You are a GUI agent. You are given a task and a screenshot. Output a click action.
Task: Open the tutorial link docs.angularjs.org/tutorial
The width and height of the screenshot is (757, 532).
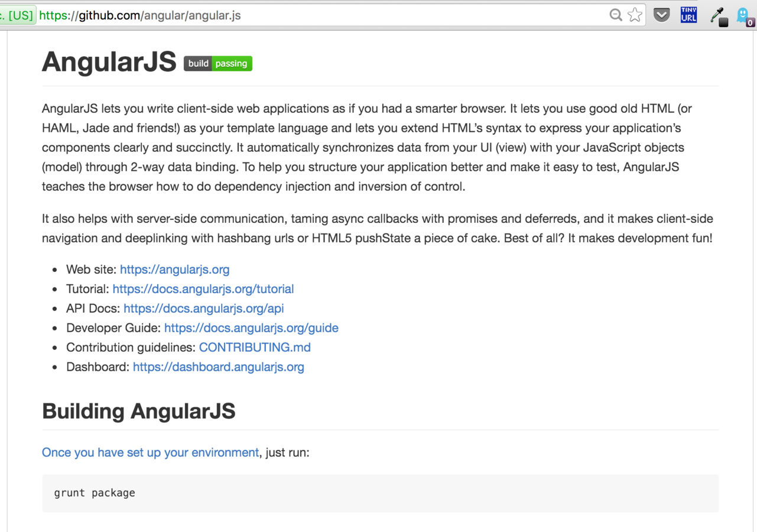[203, 289]
